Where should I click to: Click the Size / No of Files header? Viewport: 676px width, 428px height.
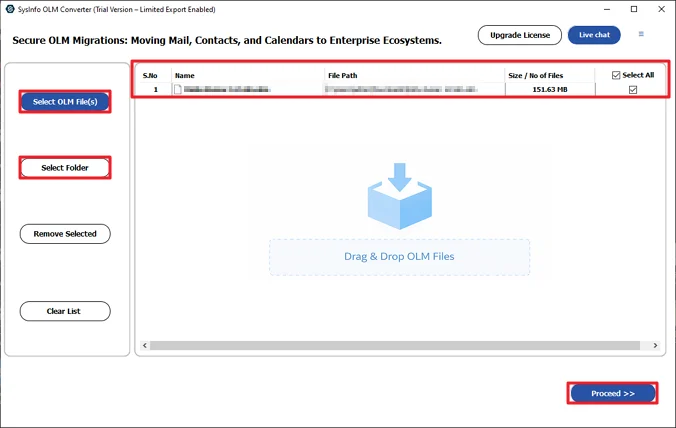click(x=535, y=75)
